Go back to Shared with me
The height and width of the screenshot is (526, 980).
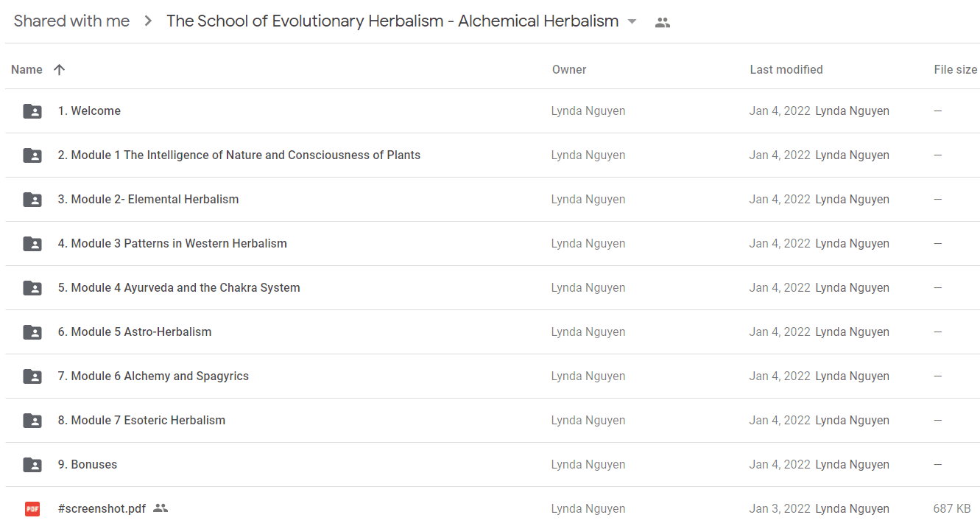point(72,21)
